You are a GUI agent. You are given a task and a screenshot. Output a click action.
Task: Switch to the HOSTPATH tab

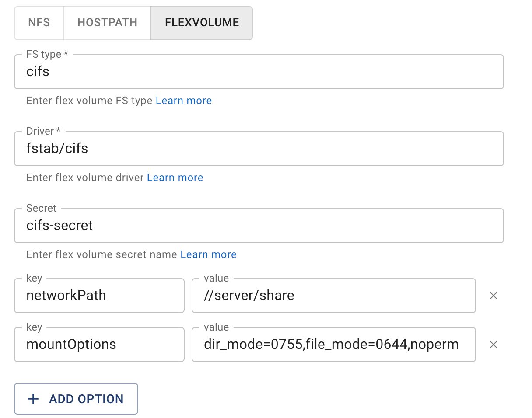coord(107,23)
